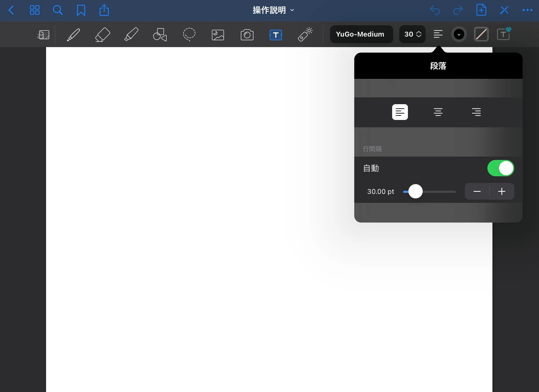Open the Image insert tool
The width and height of the screenshot is (539, 392).
pos(218,34)
